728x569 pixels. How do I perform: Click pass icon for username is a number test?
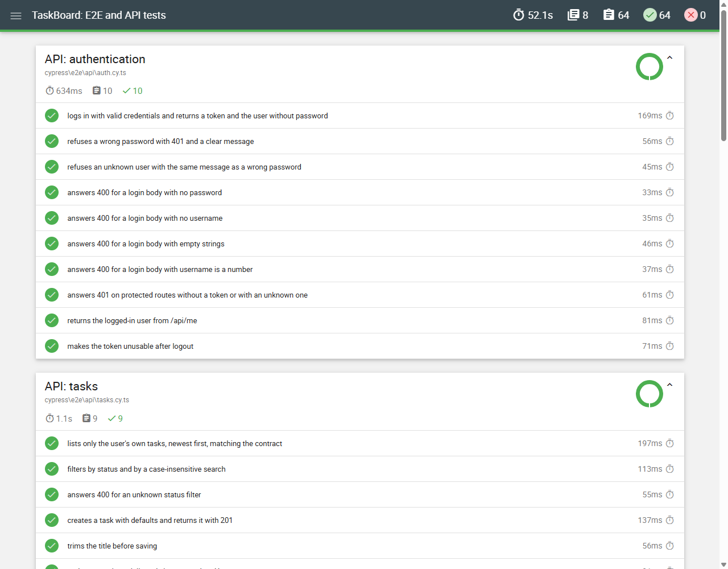click(52, 269)
